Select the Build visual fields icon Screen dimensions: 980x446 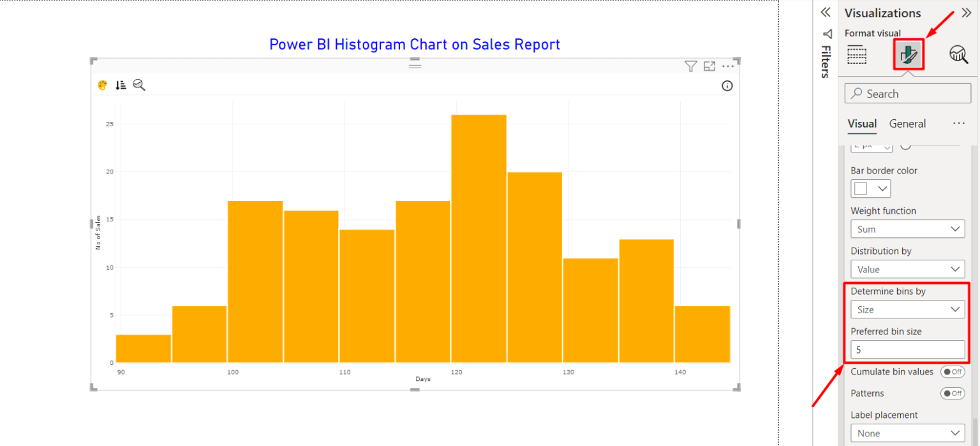coord(857,55)
